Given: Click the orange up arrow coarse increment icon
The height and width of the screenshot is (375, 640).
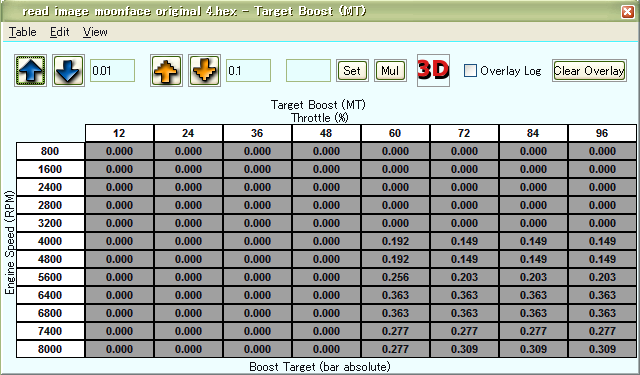Looking at the screenshot, I should 166,71.
